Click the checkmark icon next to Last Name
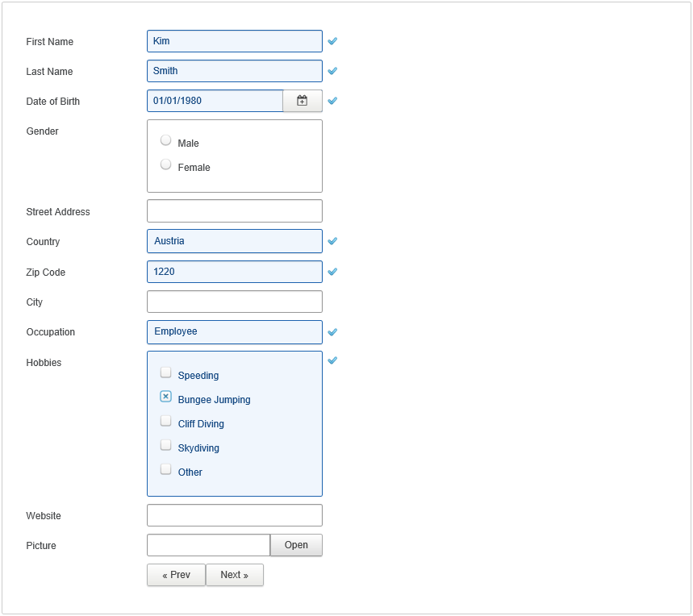The height and width of the screenshot is (616, 693). click(332, 71)
